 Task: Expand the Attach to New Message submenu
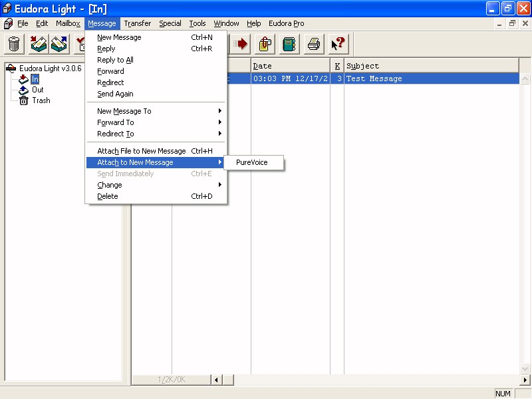point(156,162)
